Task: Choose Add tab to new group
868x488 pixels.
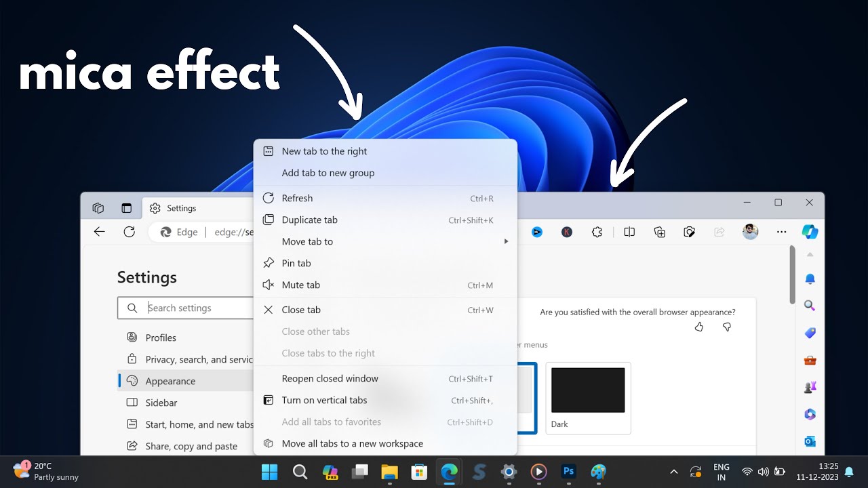Action: click(x=385, y=173)
